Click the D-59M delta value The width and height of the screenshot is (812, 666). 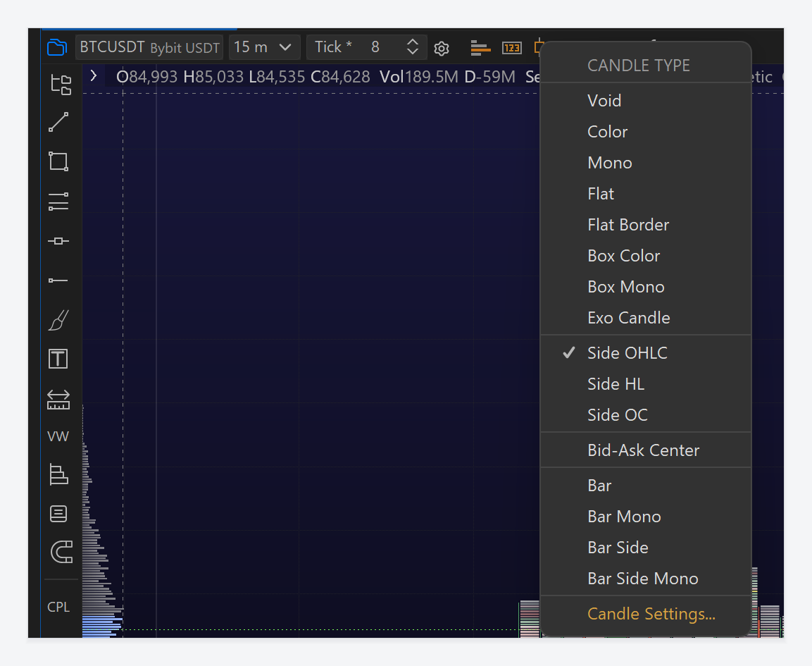[x=490, y=77]
